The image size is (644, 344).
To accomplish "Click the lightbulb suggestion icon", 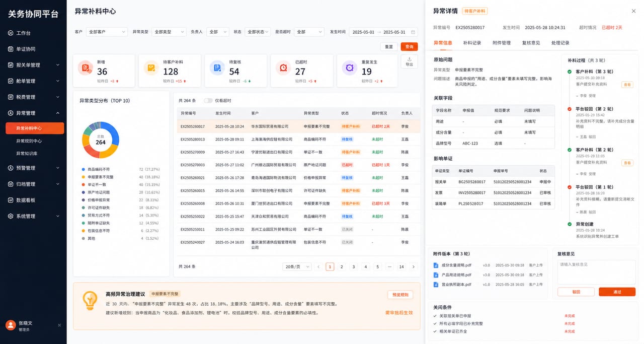I will (x=90, y=301).
